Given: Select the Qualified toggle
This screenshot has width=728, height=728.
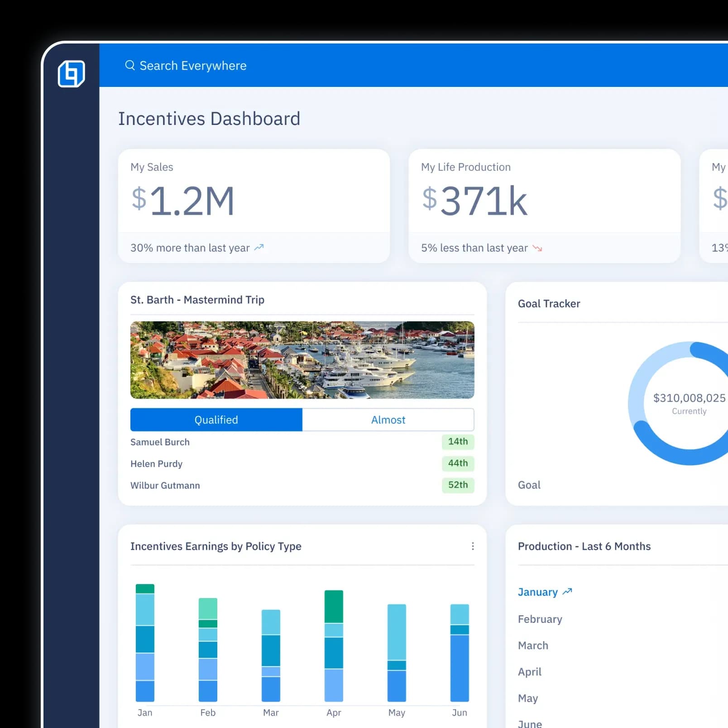Looking at the screenshot, I should click(216, 420).
